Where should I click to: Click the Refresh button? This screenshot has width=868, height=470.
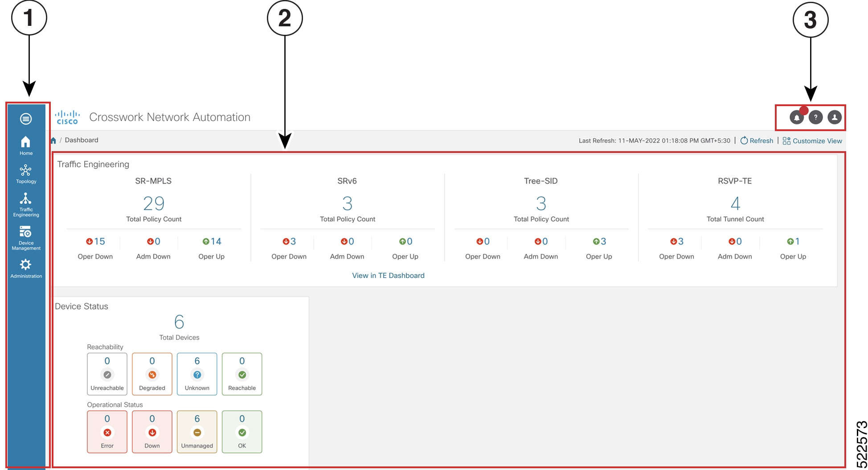[756, 140]
